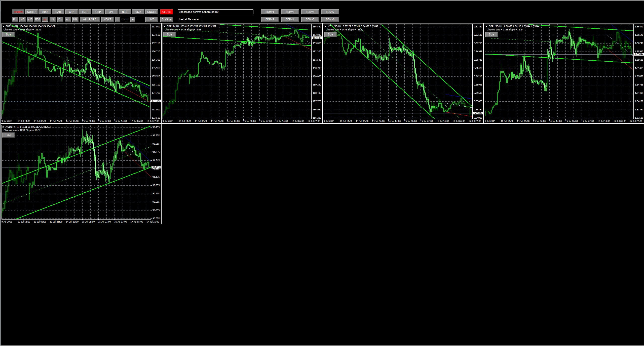Show GBP currency pairs
The image size is (644, 346).
click(98, 12)
